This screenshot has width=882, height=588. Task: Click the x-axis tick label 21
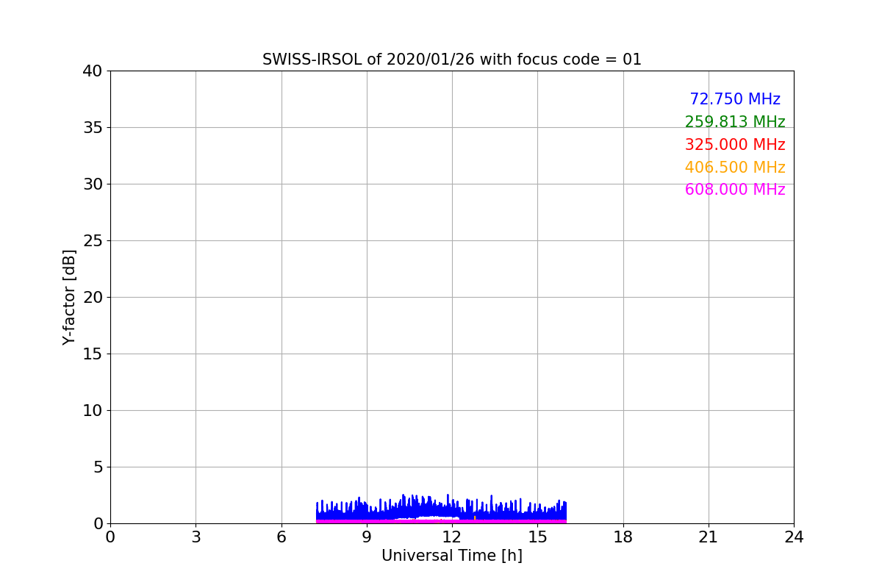click(709, 537)
